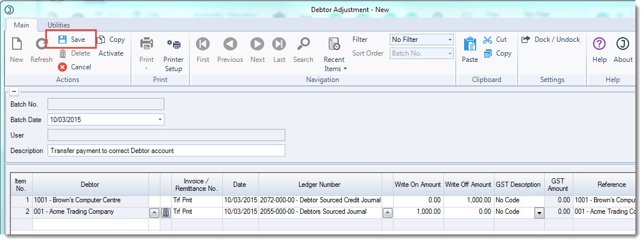The image size is (644, 243).
Task: Click the No Code cell in row 1
Action: (519, 200)
